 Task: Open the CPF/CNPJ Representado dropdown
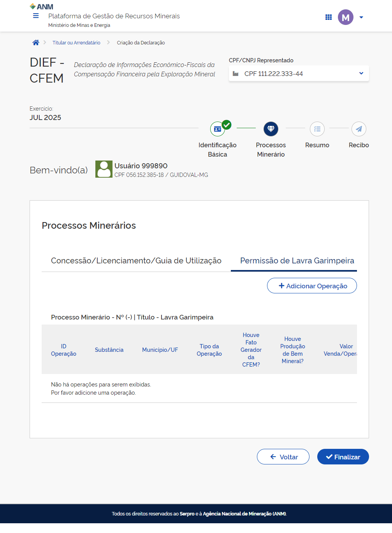[x=299, y=74]
